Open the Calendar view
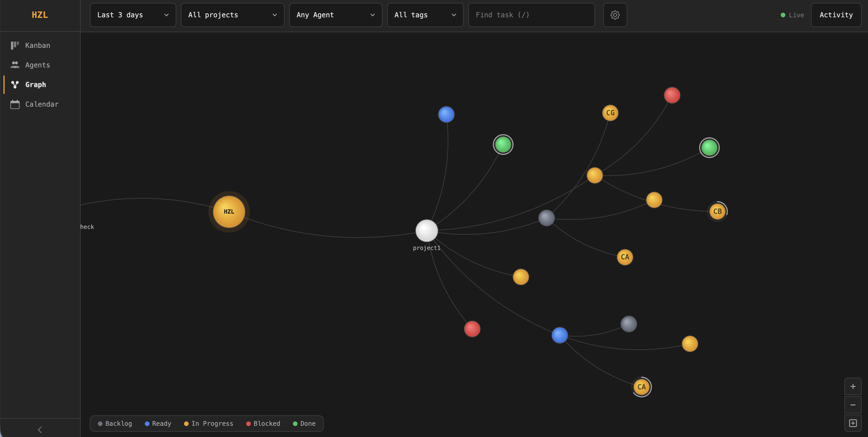 tap(42, 104)
